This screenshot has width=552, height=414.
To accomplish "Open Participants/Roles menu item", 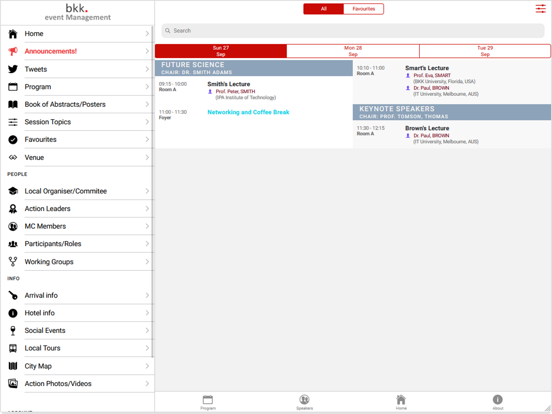I will point(77,244).
